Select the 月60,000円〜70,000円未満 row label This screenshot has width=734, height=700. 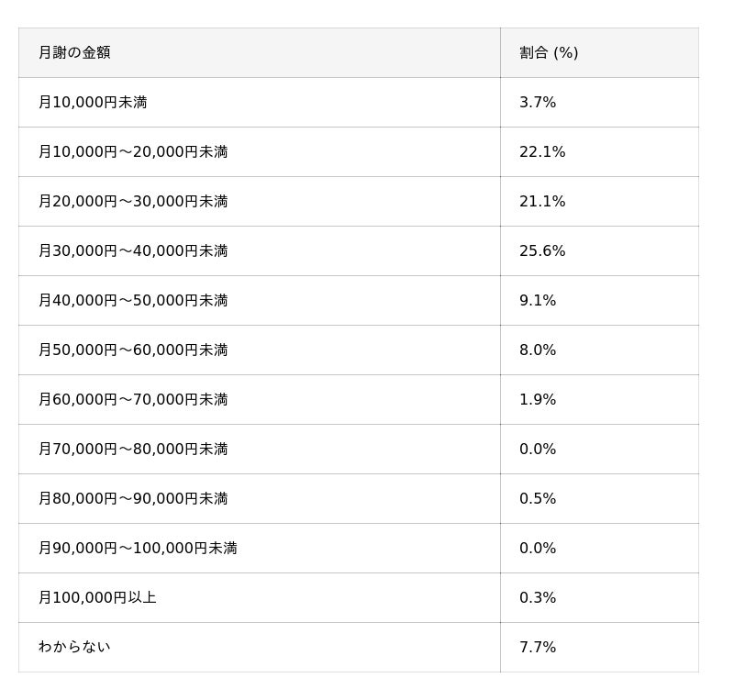point(133,399)
